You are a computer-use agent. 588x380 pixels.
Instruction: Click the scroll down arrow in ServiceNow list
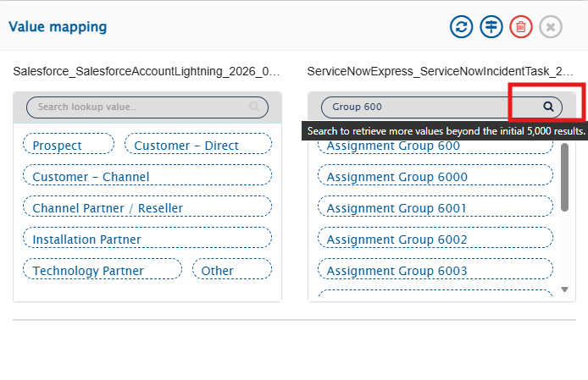point(565,289)
